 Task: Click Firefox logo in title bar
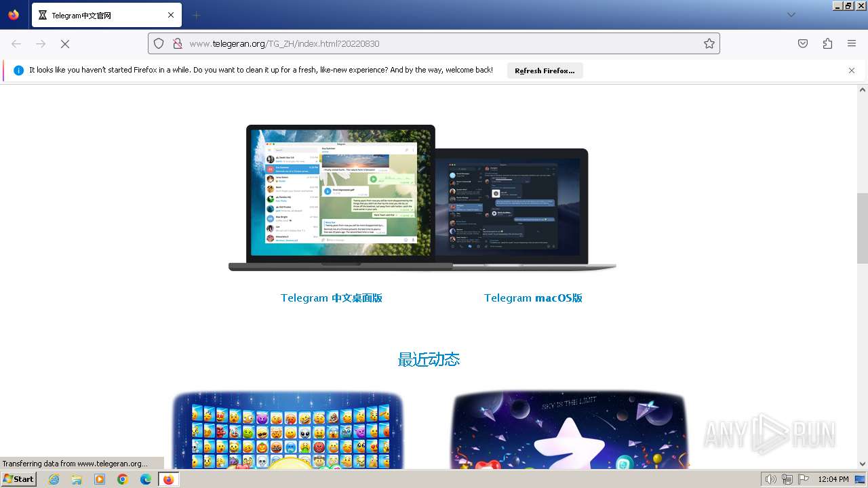point(14,15)
